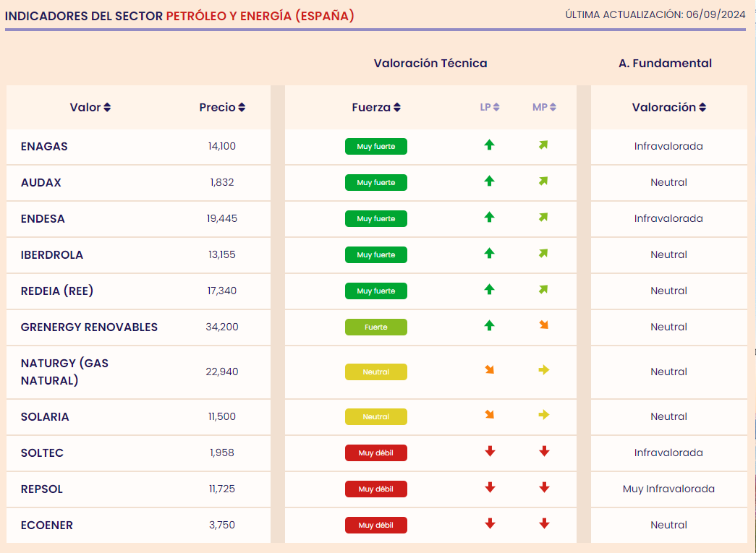Sort by LP column header
The image size is (756, 553).
pyautogui.click(x=489, y=108)
